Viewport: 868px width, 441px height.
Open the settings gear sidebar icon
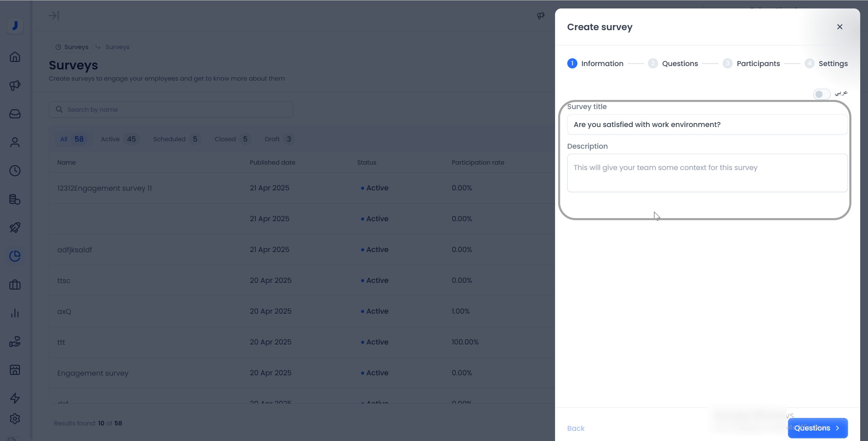[15, 419]
